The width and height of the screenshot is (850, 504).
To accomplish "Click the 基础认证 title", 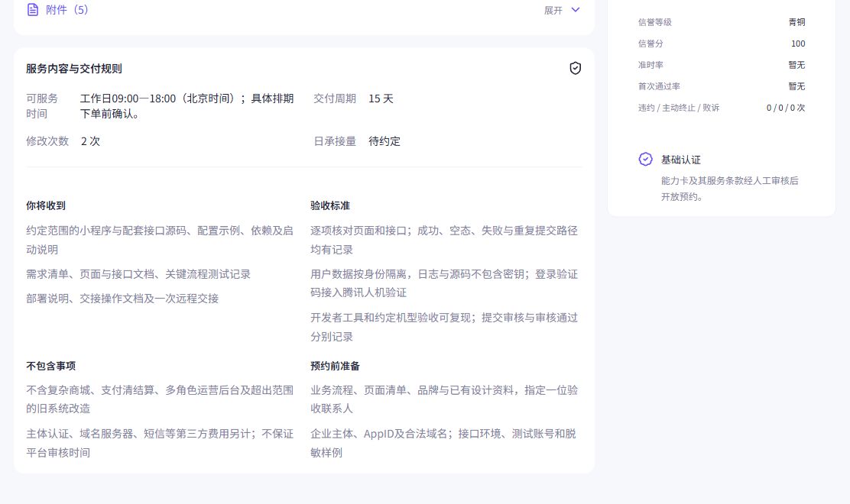I will click(x=681, y=160).
